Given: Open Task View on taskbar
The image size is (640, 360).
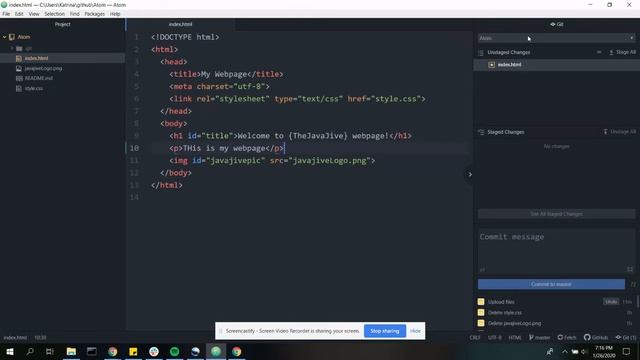Looking at the screenshot, I should tap(50, 351).
